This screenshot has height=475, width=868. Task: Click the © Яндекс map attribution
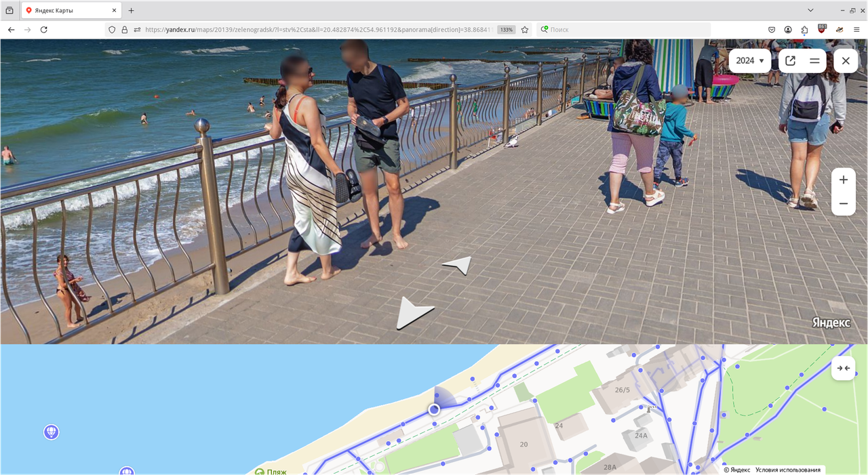pyautogui.click(x=737, y=470)
